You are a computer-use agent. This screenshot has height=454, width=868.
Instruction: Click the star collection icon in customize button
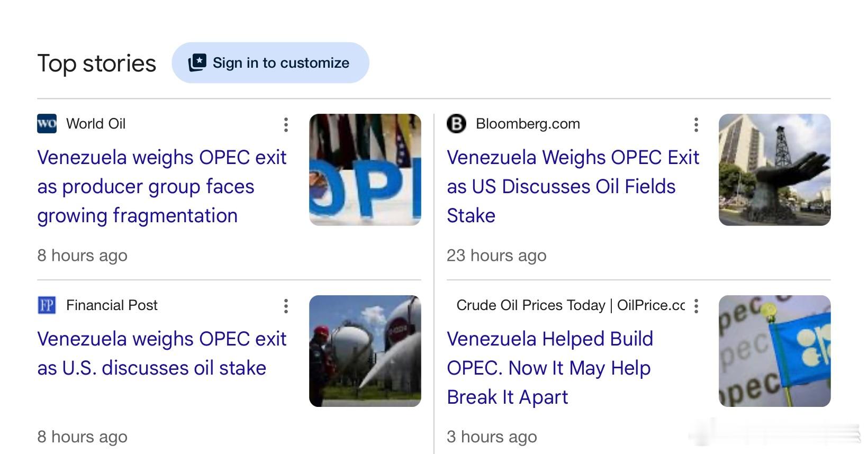click(197, 63)
